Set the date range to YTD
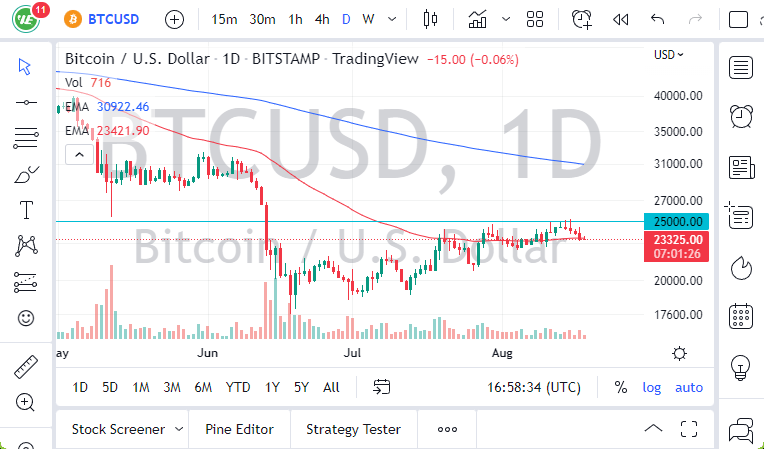 click(x=238, y=387)
